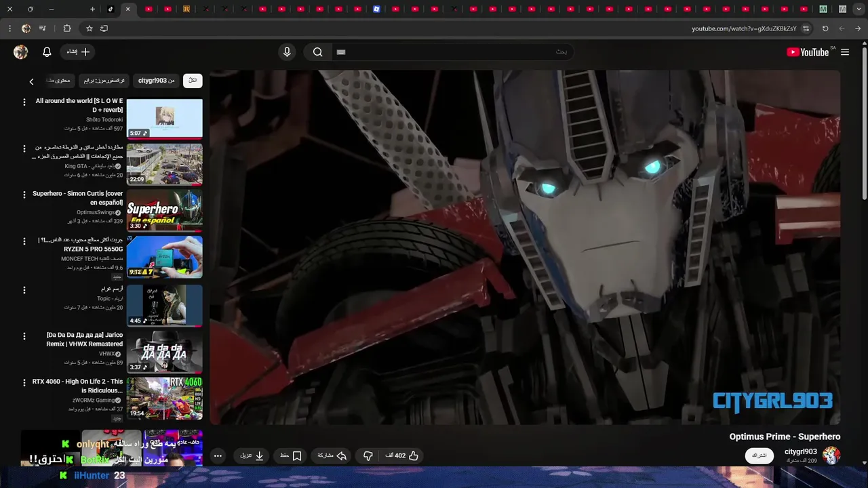This screenshot has width=868, height=488.
Task: Bookmark this page with the star icon
Action: (89, 28)
